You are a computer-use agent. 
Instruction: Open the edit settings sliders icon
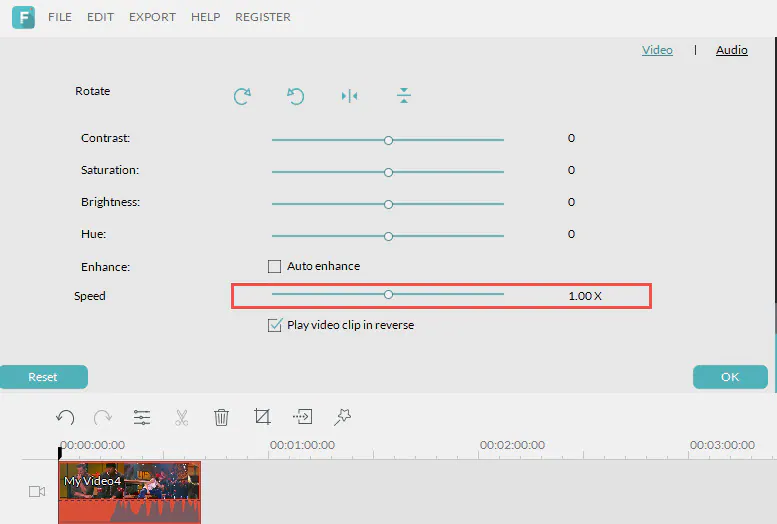(142, 417)
